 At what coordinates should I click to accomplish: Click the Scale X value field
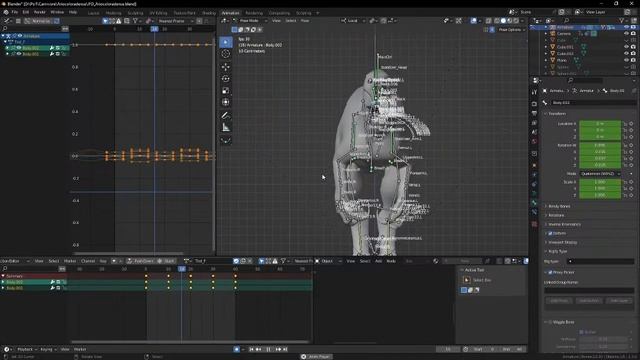[x=600, y=182]
